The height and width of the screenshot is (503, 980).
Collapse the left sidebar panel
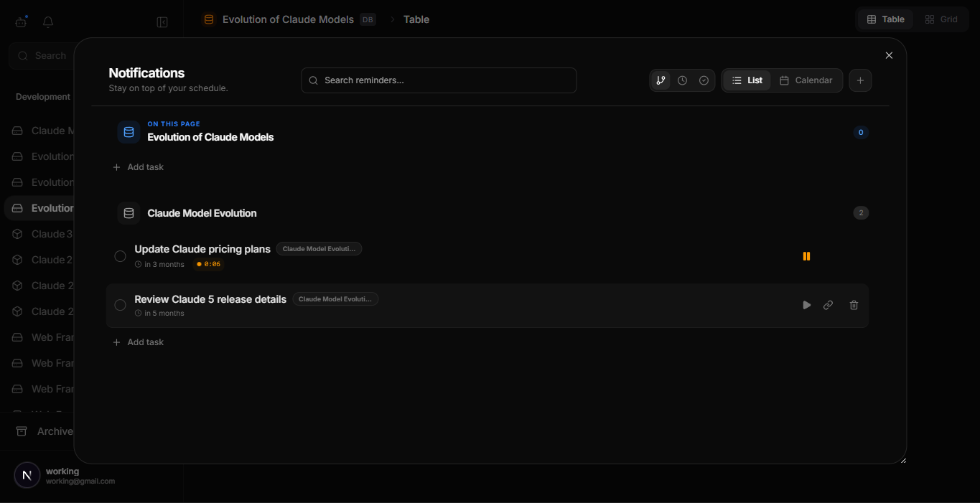pyautogui.click(x=162, y=22)
